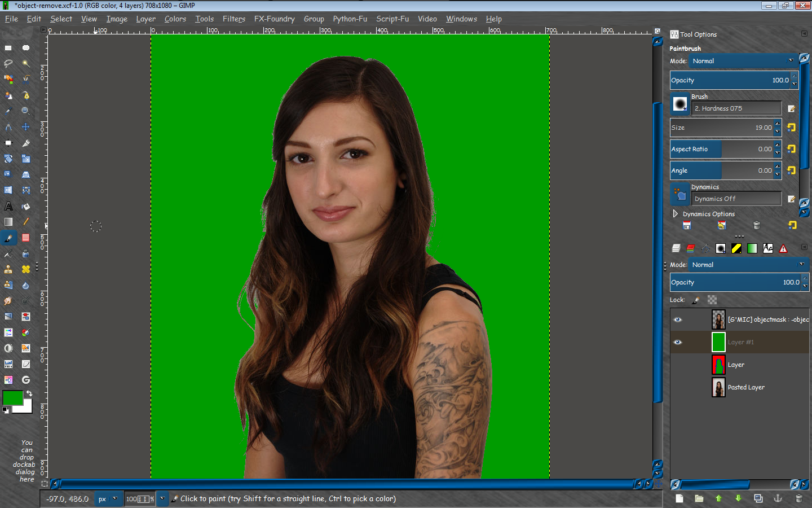The width and height of the screenshot is (812, 508).
Task: Expand Dynamics Options
Action: [x=675, y=214]
